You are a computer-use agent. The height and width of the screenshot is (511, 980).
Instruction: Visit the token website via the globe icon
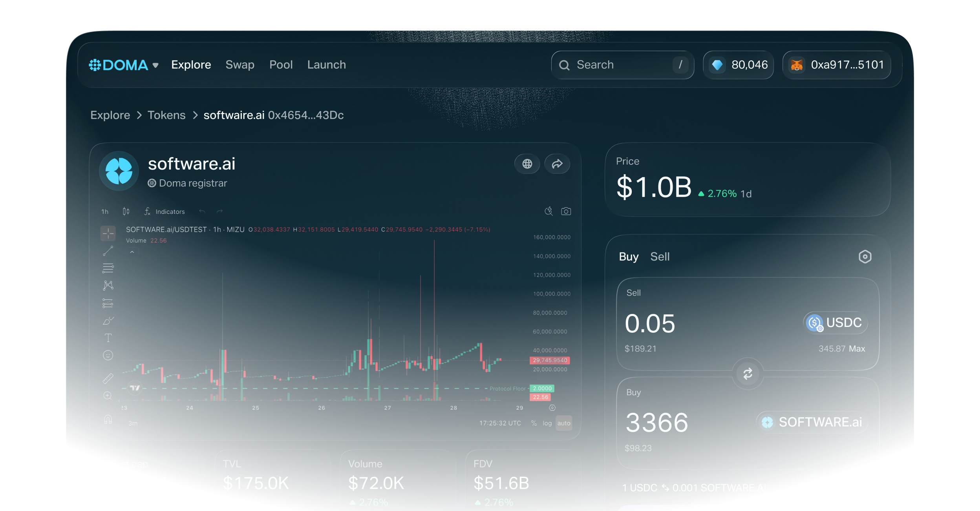[527, 164]
